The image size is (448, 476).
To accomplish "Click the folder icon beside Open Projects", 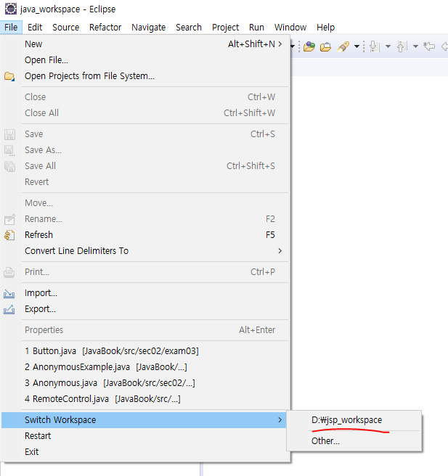I will point(9,76).
